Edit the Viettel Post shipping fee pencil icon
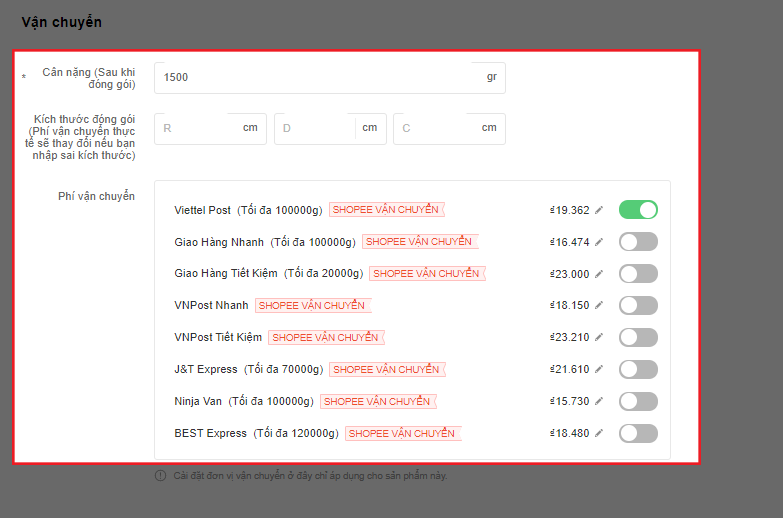 599,210
